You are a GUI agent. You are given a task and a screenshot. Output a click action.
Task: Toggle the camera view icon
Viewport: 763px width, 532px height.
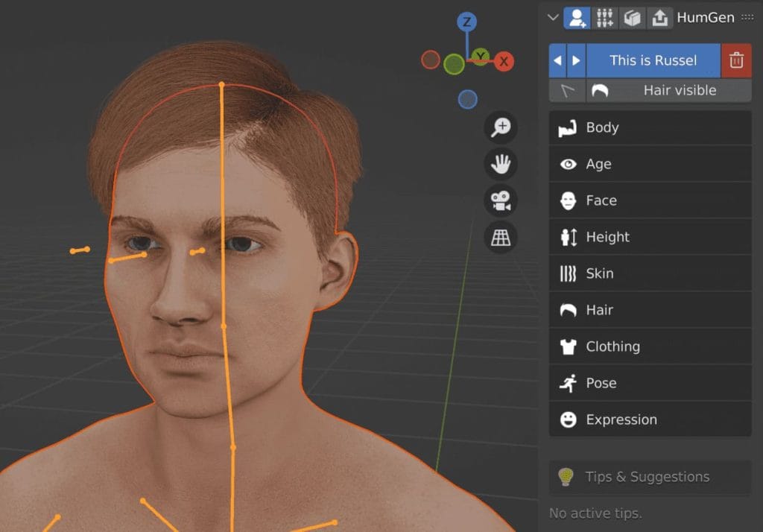click(x=501, y=200)
